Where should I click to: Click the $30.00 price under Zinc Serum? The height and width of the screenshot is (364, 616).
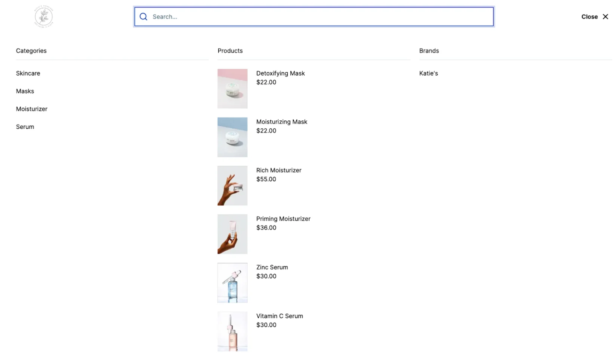(266, 276)
